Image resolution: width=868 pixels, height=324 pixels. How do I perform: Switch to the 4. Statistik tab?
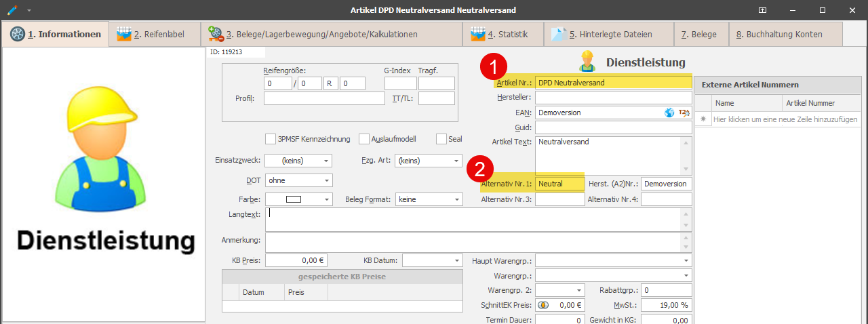tap(502, 34)
